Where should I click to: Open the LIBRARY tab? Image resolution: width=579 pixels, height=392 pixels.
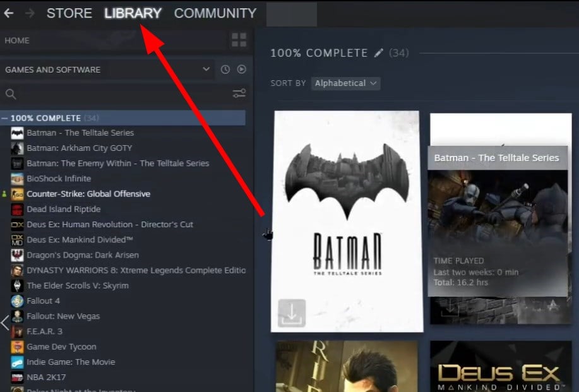[x=133, y=13]
